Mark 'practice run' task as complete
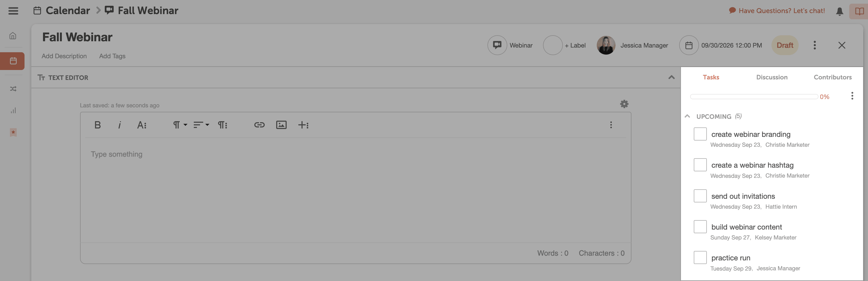This screenshot has width=868, height=281. coord(700,257)
